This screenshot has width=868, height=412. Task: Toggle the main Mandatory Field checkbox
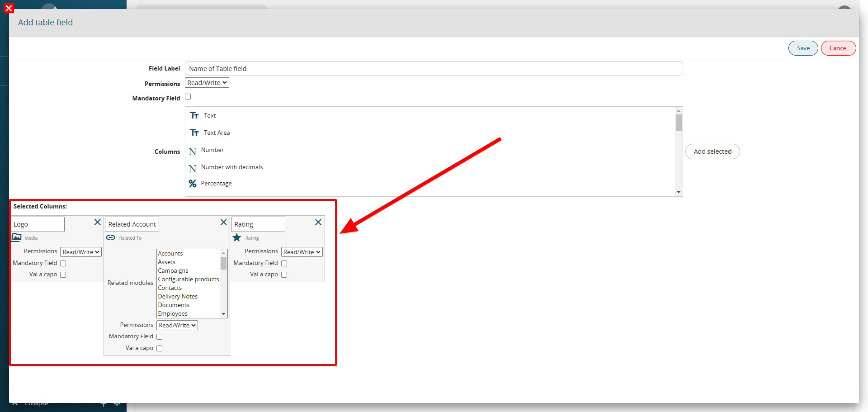coord(188,97)
